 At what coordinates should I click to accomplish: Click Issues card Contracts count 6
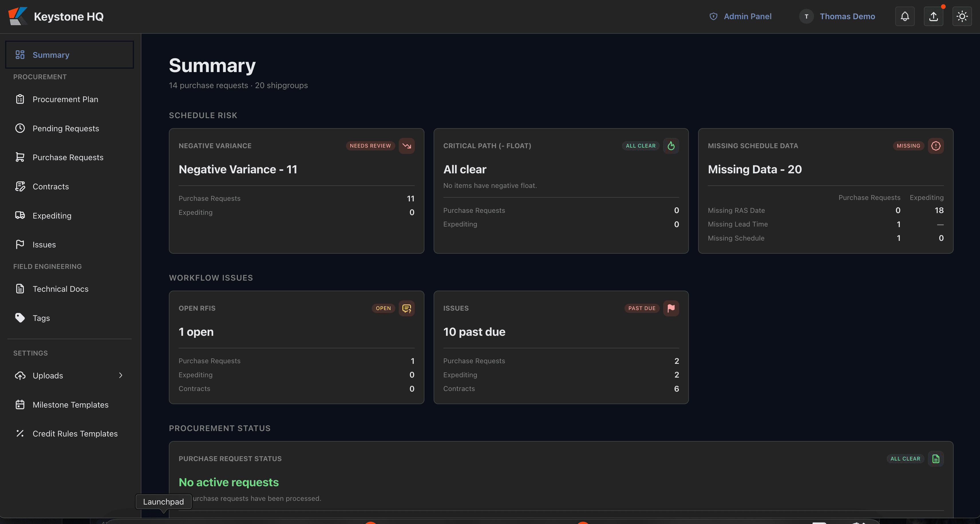click(676, 389)
